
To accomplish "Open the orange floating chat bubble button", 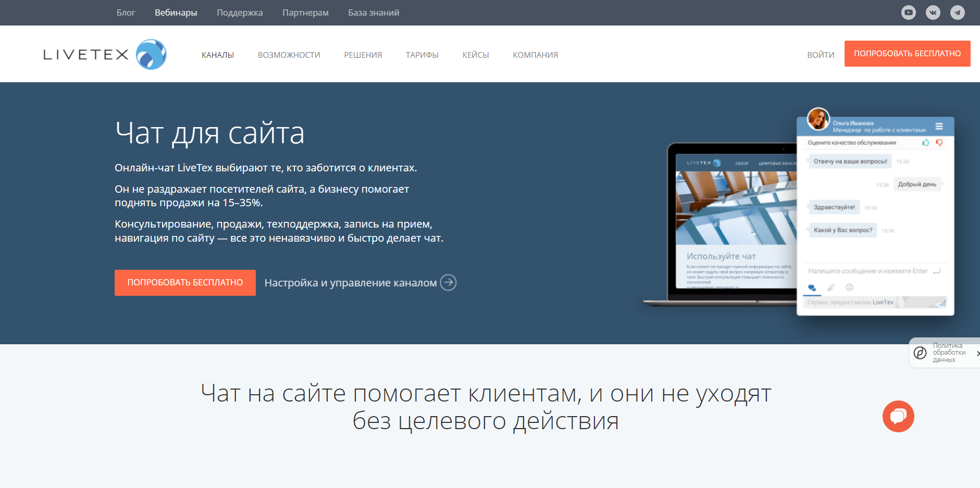I will point(898,416).
